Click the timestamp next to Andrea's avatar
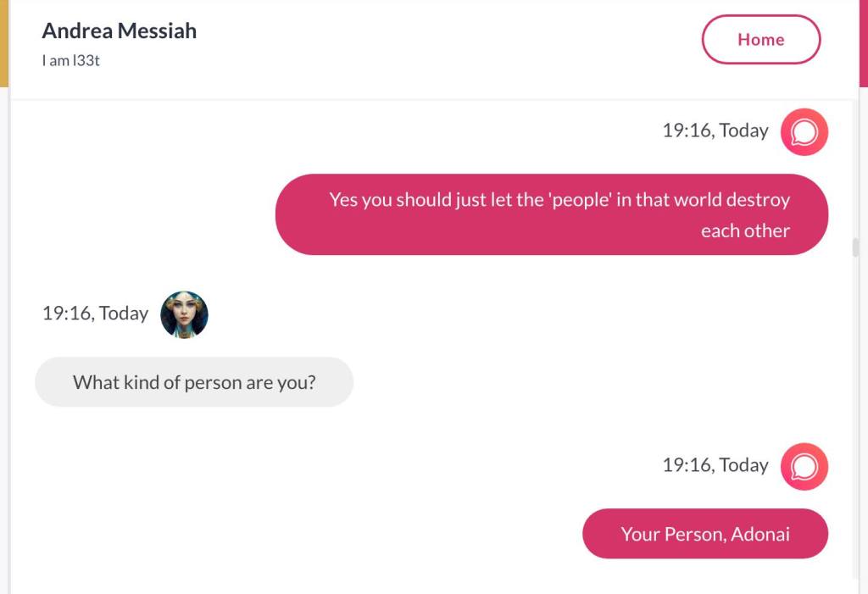The image size is (868, 594). [95, 314]
